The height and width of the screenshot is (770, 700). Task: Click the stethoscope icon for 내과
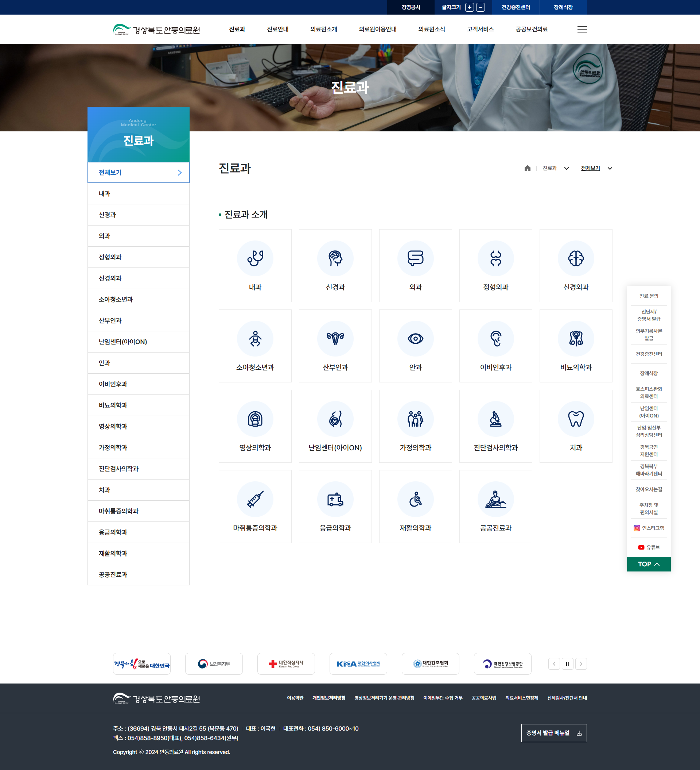[255, 258]
